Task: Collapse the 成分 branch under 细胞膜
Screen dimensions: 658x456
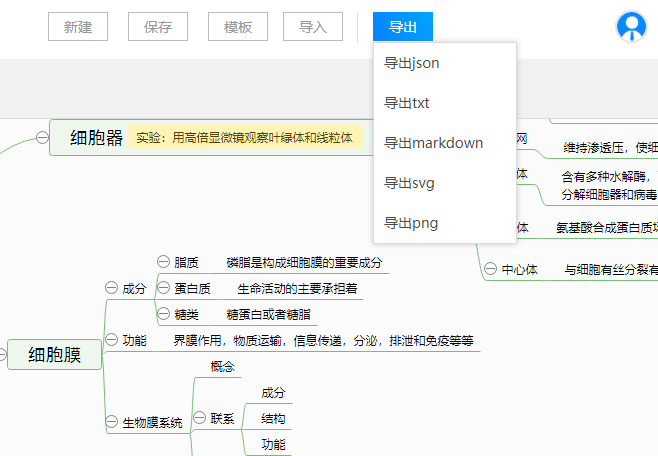Action: click(x=112, y=288)
